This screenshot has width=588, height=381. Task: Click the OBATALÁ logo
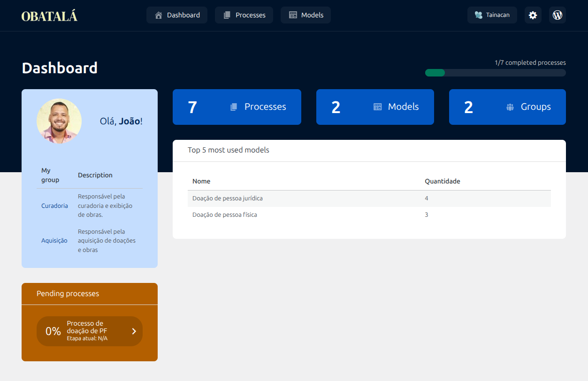click(x=49, y=16)
